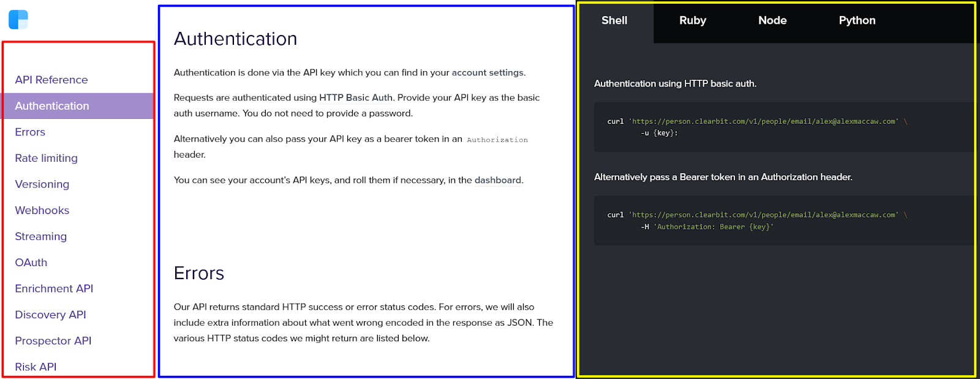The height and width of the screenshot is (379, 980).
Task: Open the HTTP Basic Auth link
Action: coord(356,98)
